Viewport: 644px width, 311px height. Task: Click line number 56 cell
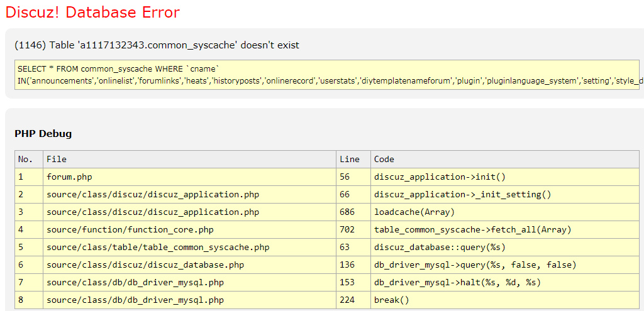point(353,177)
